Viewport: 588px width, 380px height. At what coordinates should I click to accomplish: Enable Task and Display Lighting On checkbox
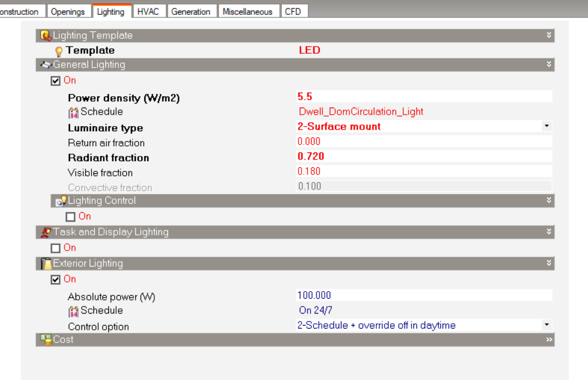click(x=56, y=248)
